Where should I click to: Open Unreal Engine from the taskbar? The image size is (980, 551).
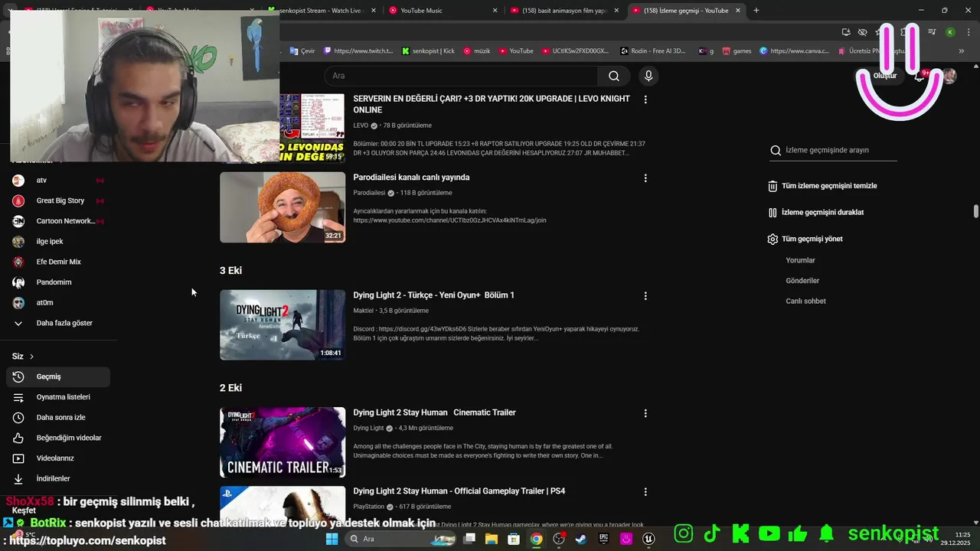(x=648, y=539)
